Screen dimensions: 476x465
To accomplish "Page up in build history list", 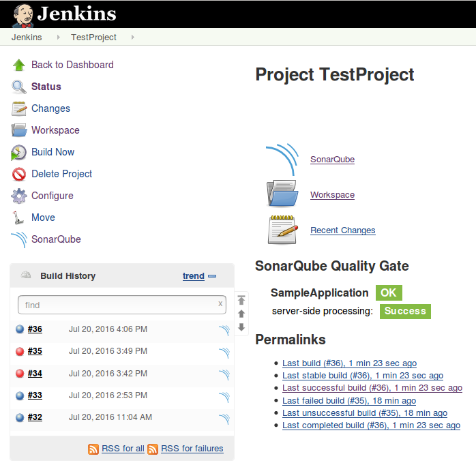I will [x=241, y=314].
